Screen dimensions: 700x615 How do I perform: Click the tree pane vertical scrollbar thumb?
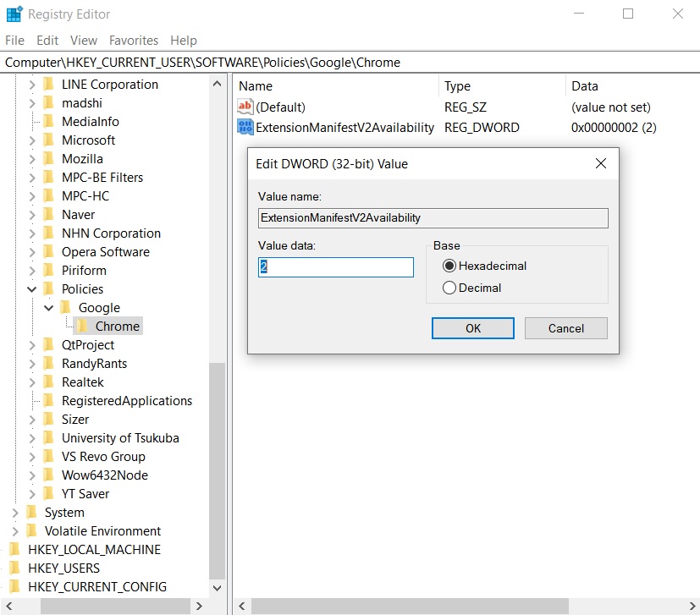(x=217, y=471)
